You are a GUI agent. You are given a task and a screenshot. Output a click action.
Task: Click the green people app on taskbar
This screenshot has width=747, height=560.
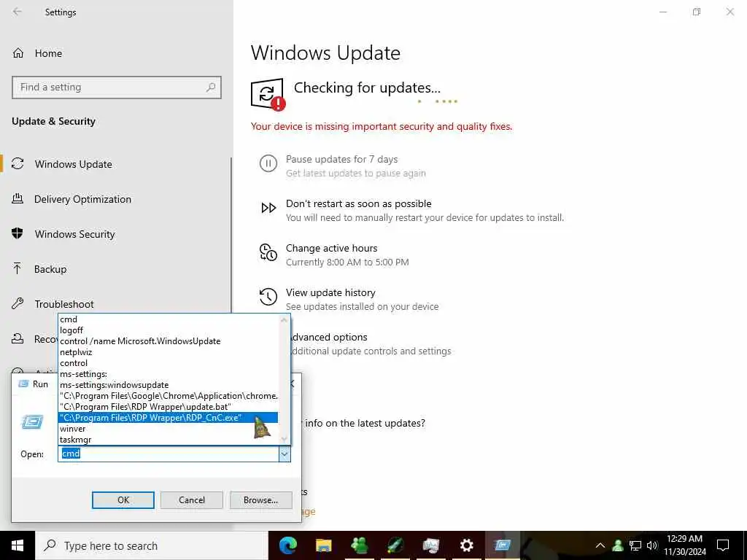[x=359, y=545]
